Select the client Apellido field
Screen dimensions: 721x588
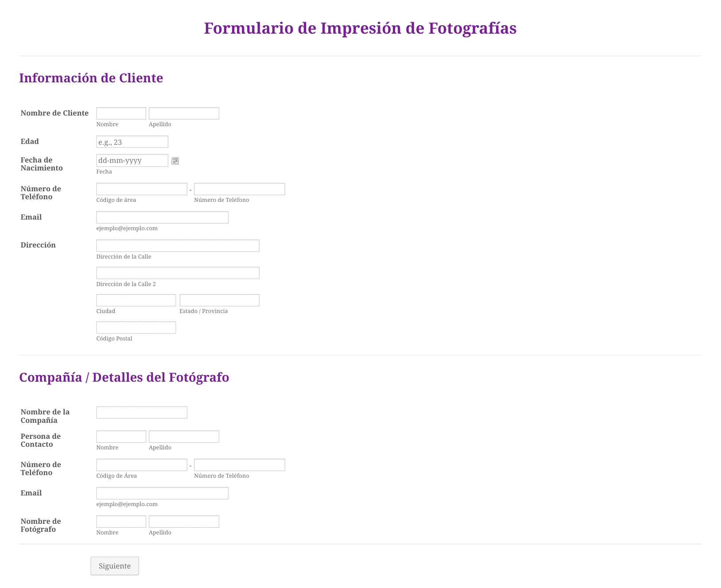click(x=184, y=113)
